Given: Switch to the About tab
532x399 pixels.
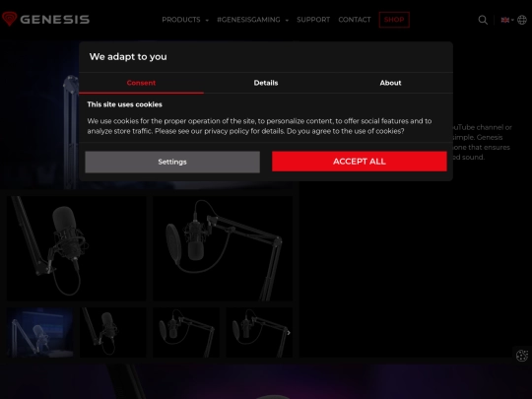Looking at the screenshot, I should (x=390, y=83).
